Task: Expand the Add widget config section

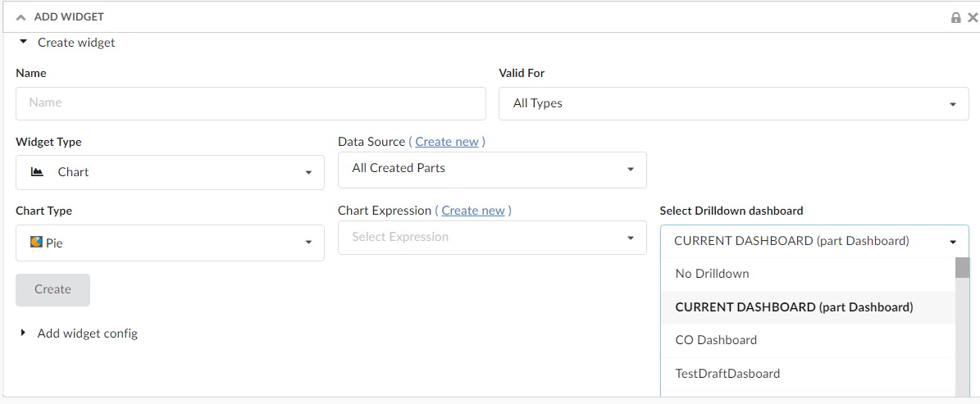Action: pos(24,334)
